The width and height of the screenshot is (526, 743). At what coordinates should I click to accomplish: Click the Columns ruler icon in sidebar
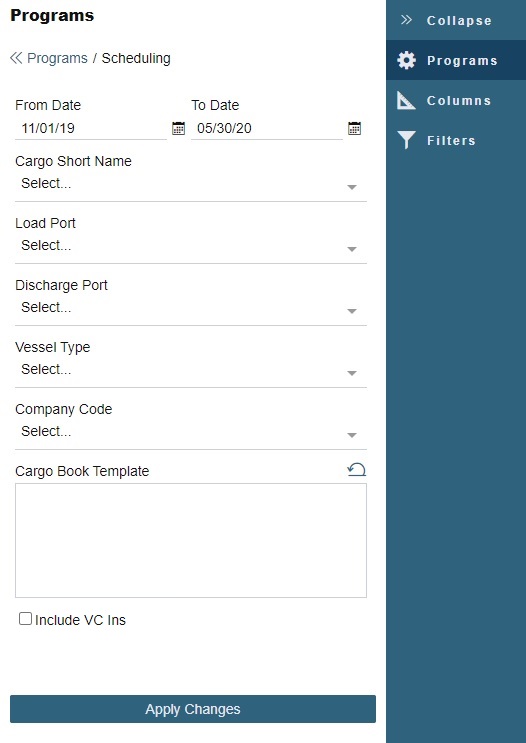tap(406, 100)
